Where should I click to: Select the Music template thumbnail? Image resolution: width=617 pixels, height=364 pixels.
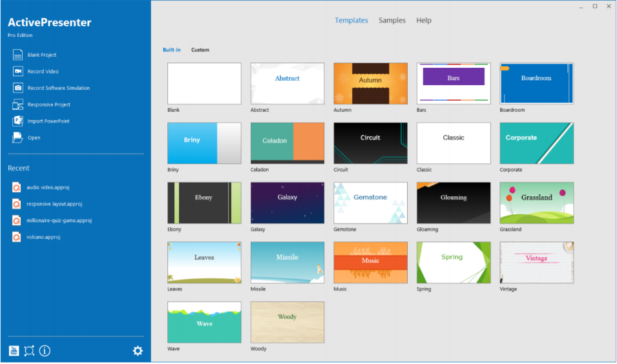pyautogui.click(x=370, y=263)
